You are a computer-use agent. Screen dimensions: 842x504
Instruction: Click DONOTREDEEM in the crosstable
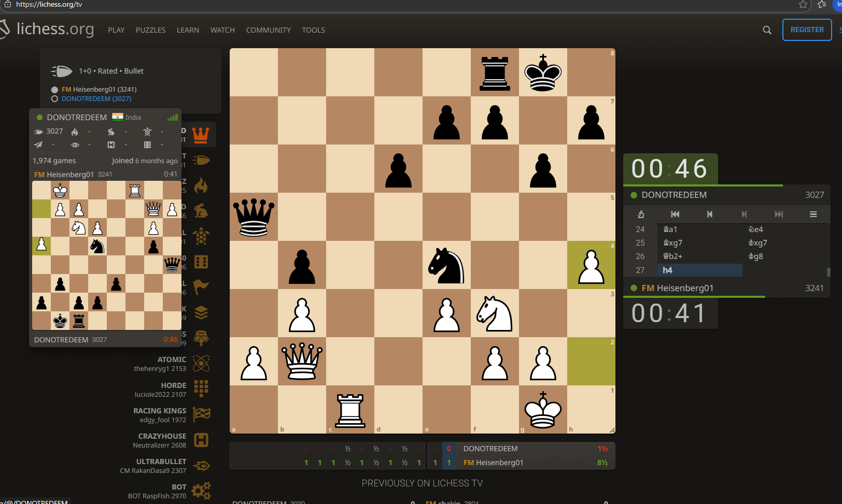(490, 449)
